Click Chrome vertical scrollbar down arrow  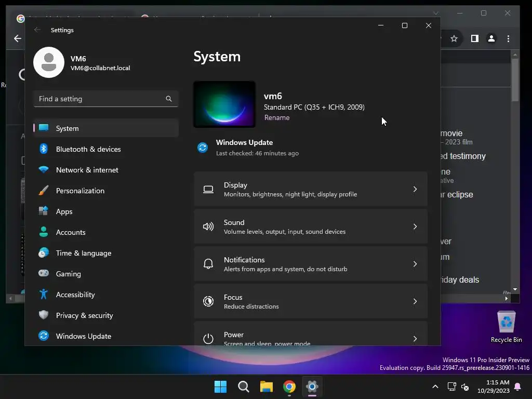pyautogui.click(x=515, y=289)
